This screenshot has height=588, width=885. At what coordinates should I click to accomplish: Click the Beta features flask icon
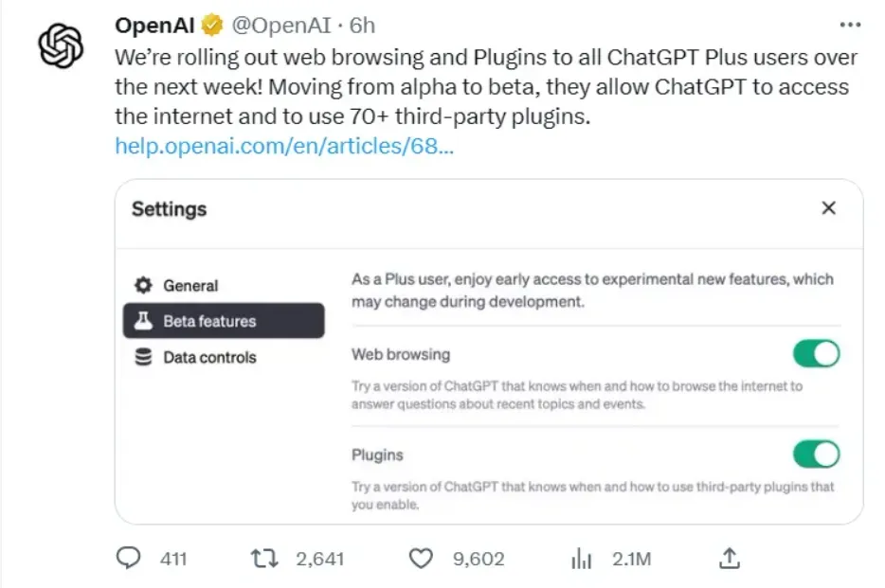tap(144, 321)
